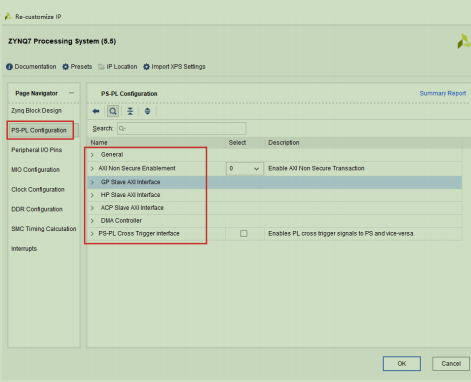Viewport: 471px width, 382px height.
Task: Click the expand all toolbar icon
Action: 147,111
